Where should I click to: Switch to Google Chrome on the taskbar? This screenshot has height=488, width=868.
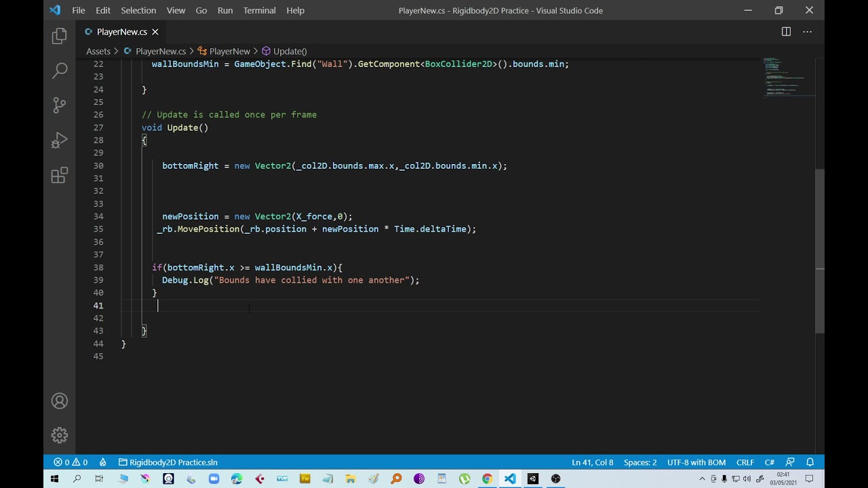(x=487, y=479)
